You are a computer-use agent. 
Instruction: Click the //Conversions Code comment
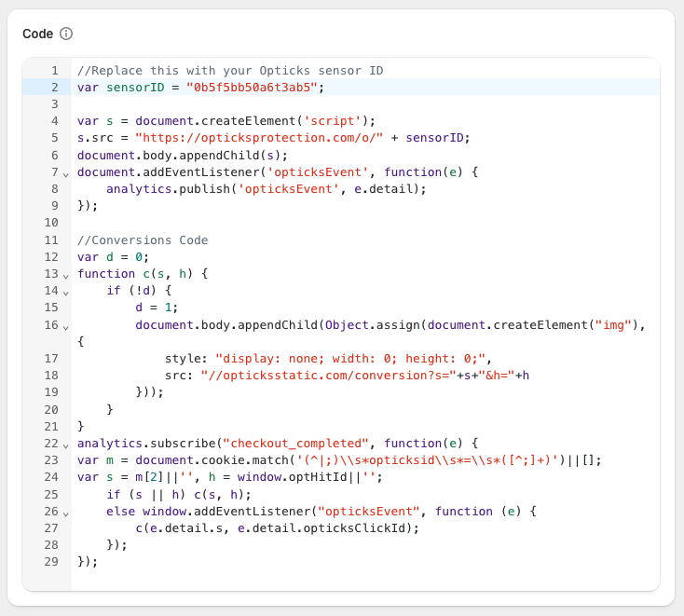point(143,240)
